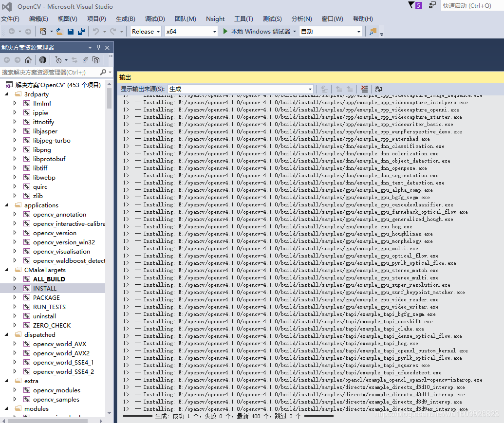Click Go to Previous Message output icon

click(339, 89)
